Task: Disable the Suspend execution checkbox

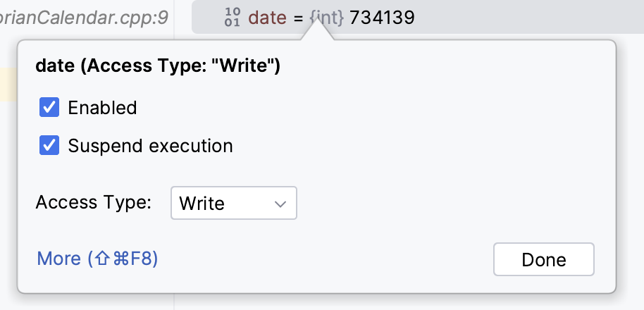Action: (x=49, y=146)
